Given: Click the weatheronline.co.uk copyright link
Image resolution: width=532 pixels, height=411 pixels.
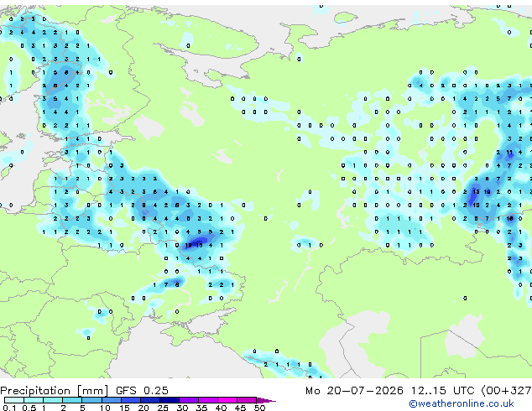Looking at the screenshot, I should (462, 403).
